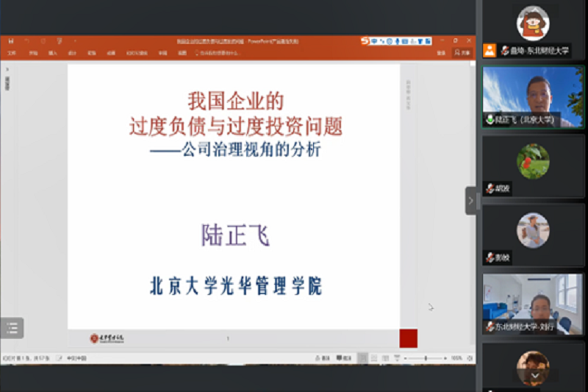This screenshot has height=392, width=588.
Task: Click the Sogou input method S logo
Action: 365,41
